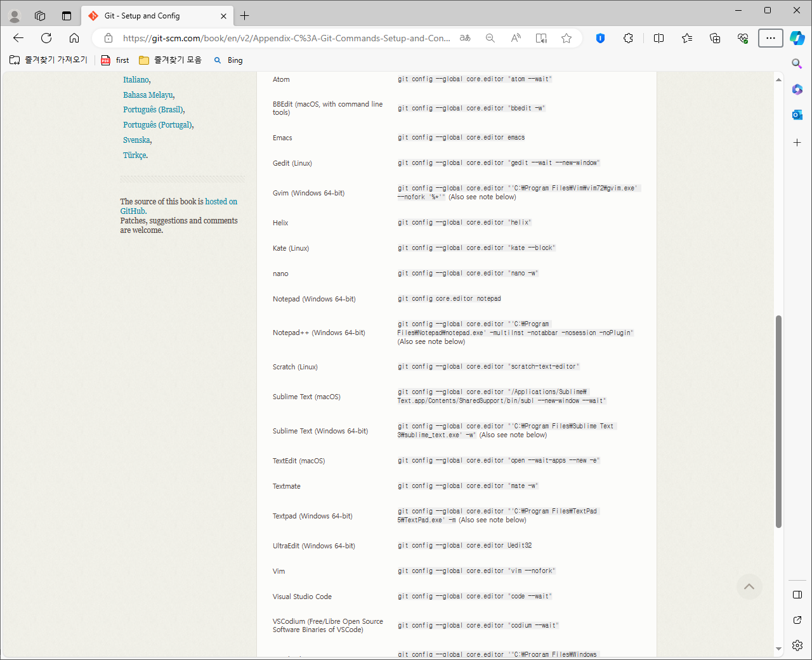Click the Emacs editor row label
The width and height of the screenshot is (812, 660).
click(282, 138)
